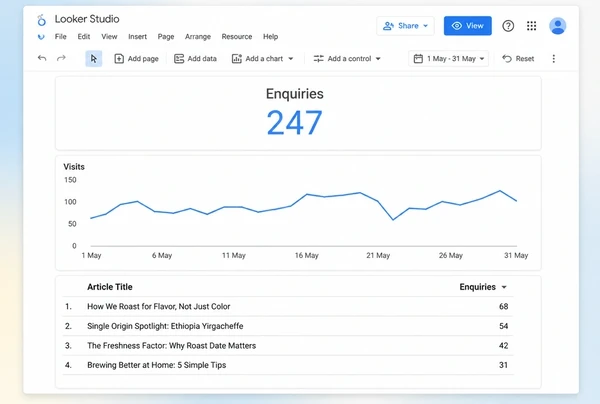Image resolution: width=600 pixels, height=404 pixels.
Task: Open the Add a control dropdown
Action: tap(347, 59)
